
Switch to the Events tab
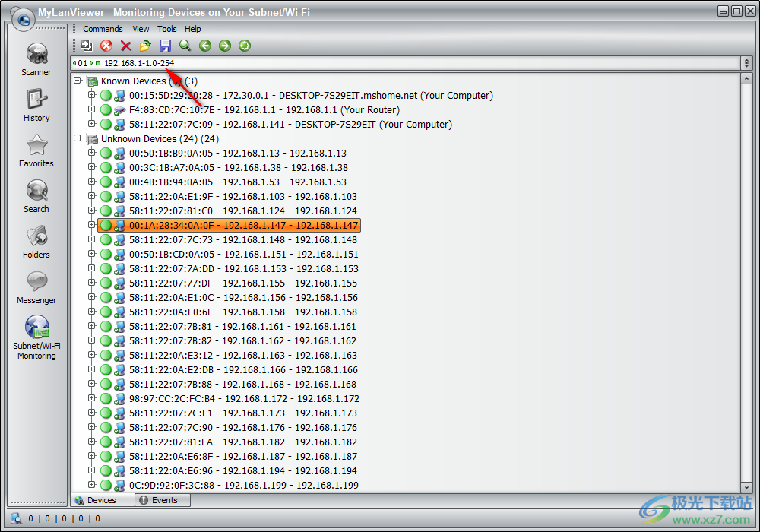coord(163,500)
